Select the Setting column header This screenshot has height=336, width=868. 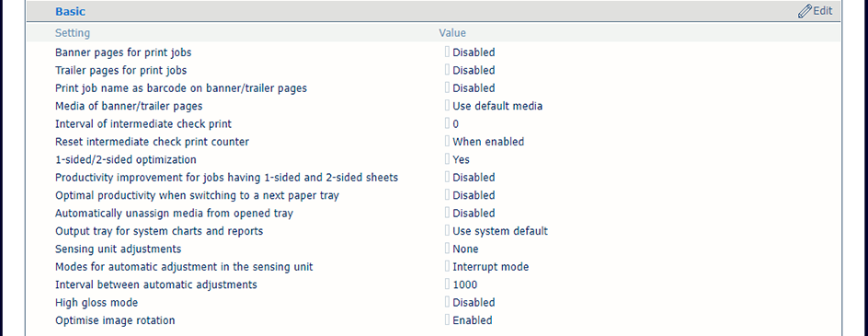(x=73, y=33)
